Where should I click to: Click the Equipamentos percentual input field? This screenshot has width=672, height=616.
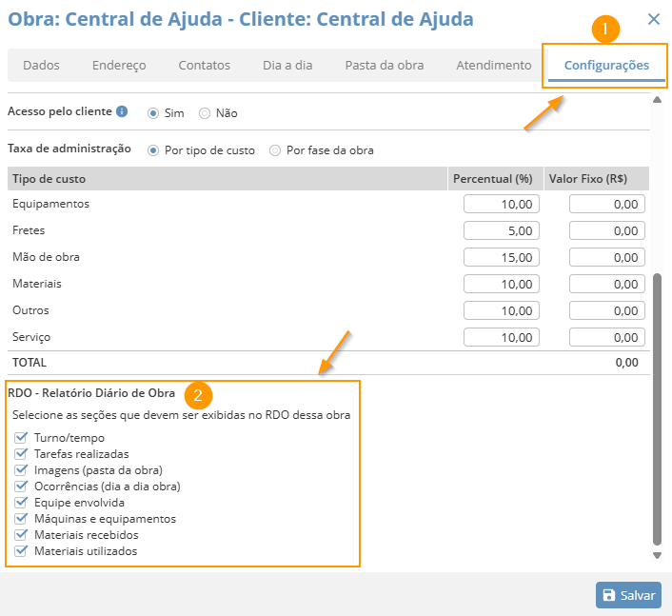502,204
